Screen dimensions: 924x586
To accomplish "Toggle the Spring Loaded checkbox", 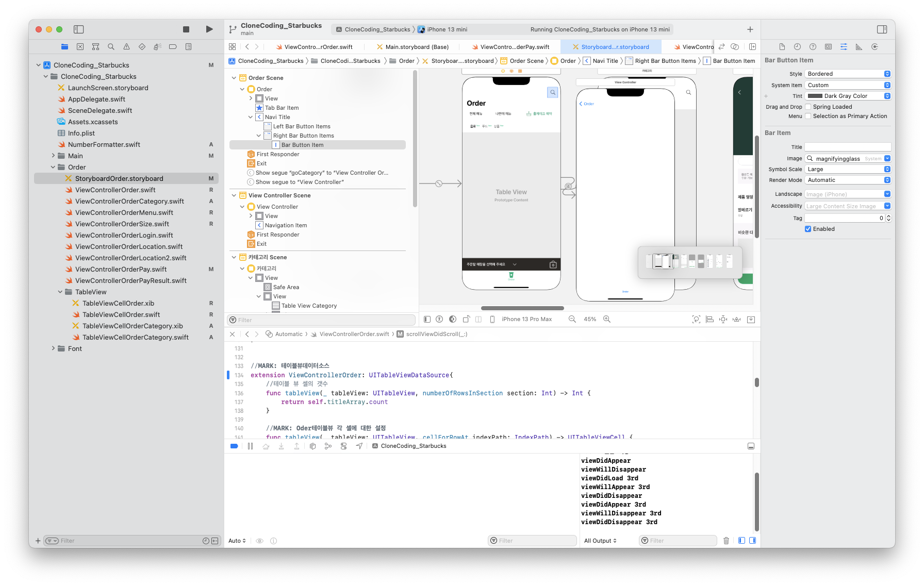I will tap(808, 107).
